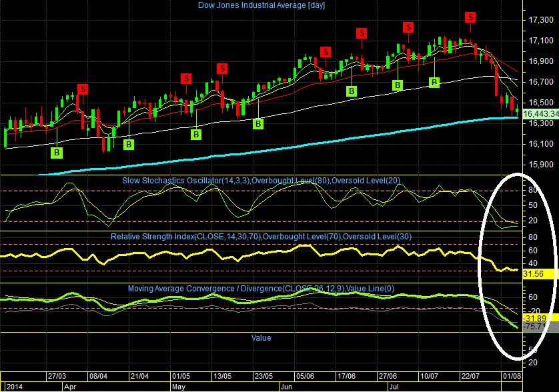Click the Moving Average Convergence / Divergence title
Image resolution: width=559 pixels, height=392 pixels.
coord(261,289)
